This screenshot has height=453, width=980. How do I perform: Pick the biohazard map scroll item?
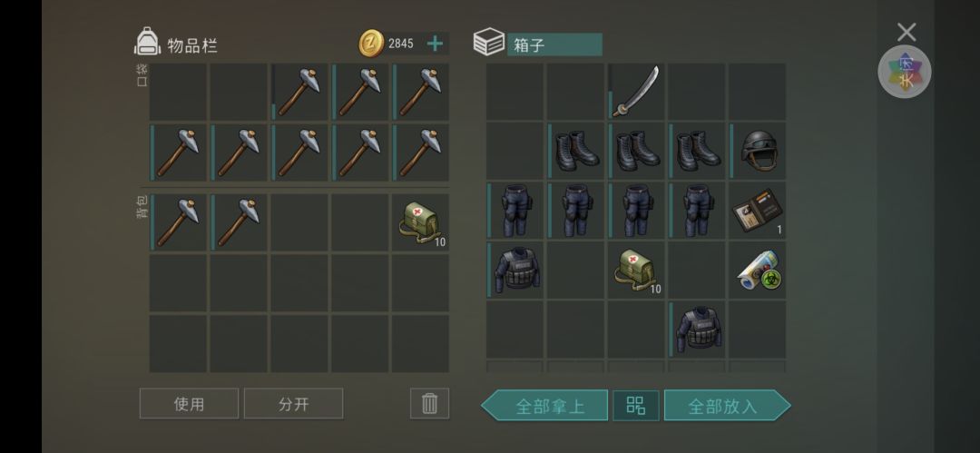757,271
